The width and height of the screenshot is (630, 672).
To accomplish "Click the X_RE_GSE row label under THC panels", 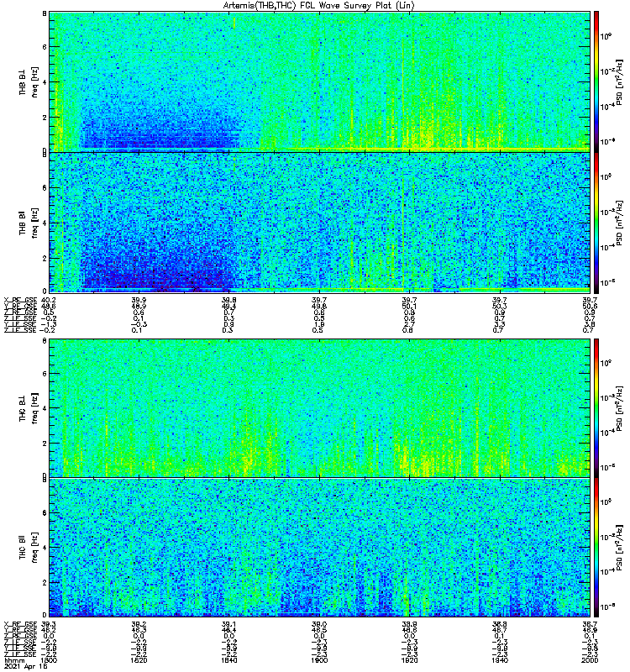I will [x=20, y=624].
